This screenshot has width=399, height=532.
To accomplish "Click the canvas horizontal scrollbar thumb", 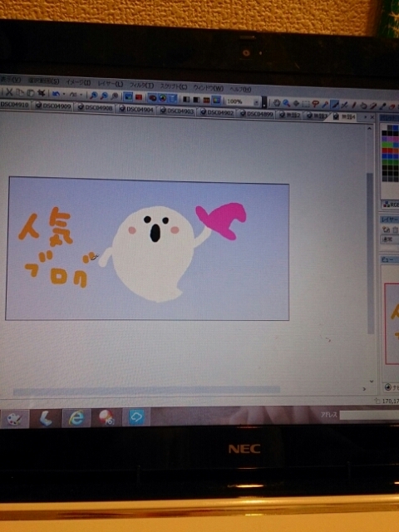I will 146,390.
